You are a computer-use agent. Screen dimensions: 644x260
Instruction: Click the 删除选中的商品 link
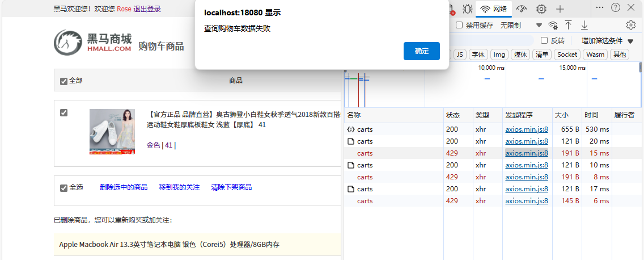point(124,187)
